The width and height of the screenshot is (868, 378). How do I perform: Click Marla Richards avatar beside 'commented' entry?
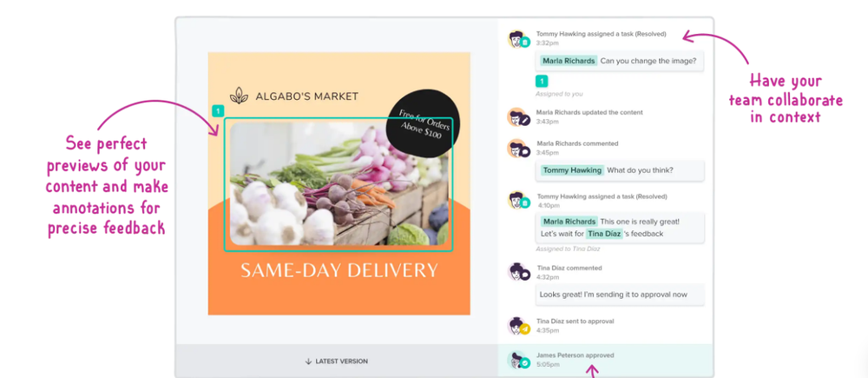pos(518,148)
